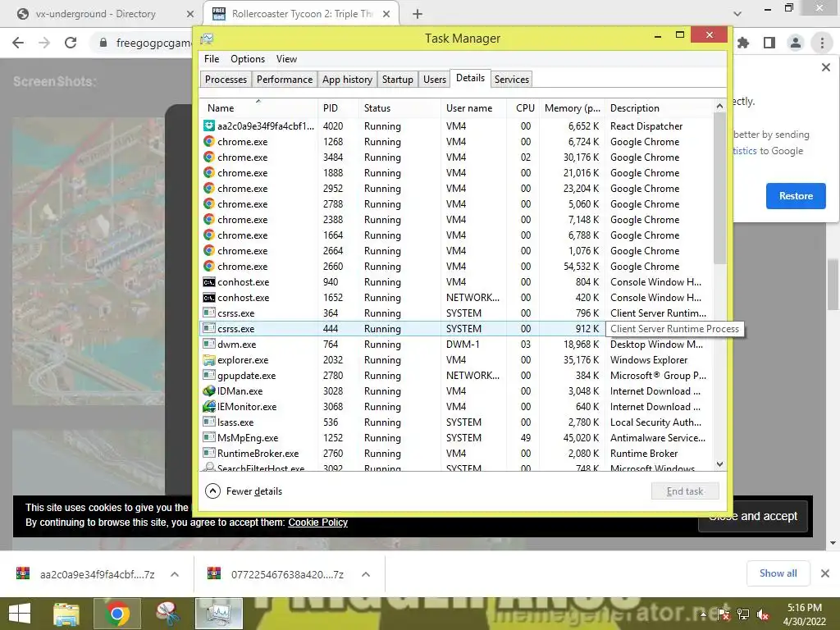Click the muted volume tray icon
The image size is (840, 630).
tap(762, 615)
